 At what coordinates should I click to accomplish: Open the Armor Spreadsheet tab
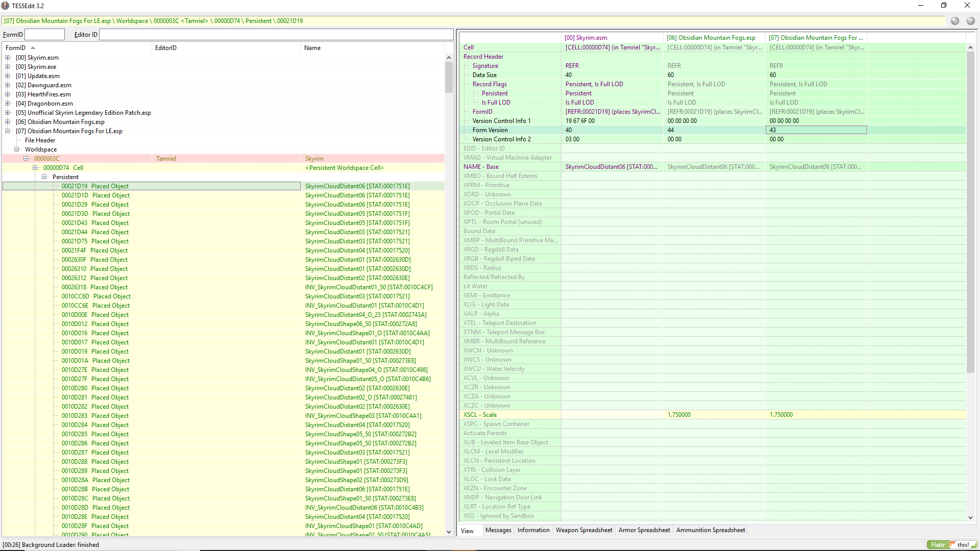(644, 530)
